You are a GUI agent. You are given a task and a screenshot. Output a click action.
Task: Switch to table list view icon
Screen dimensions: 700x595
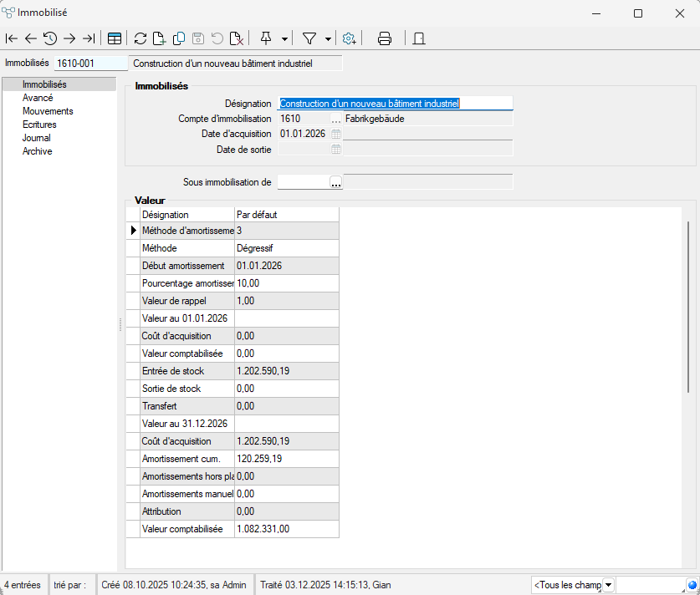click(115, 38)
